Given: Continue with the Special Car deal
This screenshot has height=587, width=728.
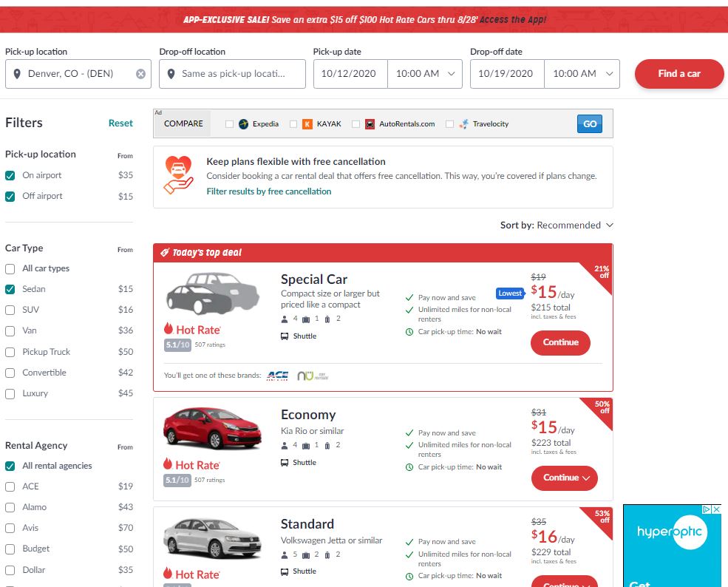Looking at the screenshot, I should coord(560,343).
